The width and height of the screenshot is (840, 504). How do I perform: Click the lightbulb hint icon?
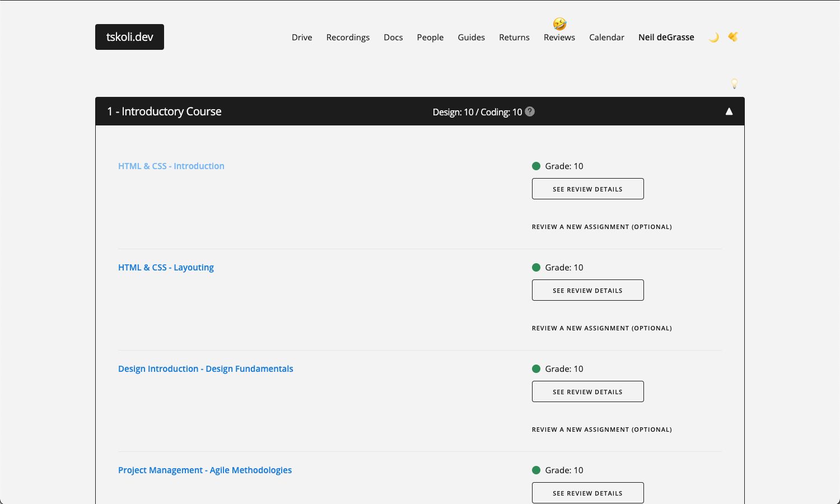click(x=734, y=83)
